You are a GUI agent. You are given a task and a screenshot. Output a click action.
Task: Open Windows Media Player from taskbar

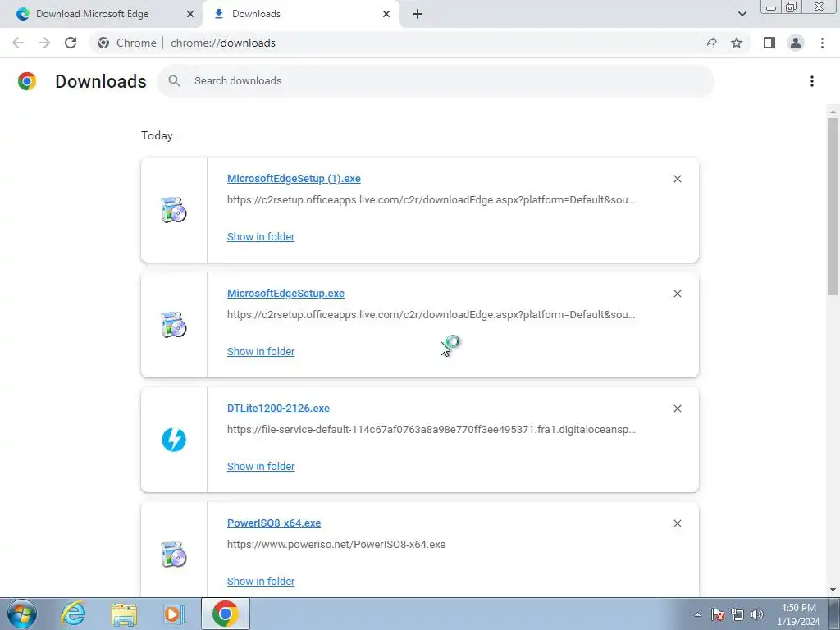[x=173, y=614]
